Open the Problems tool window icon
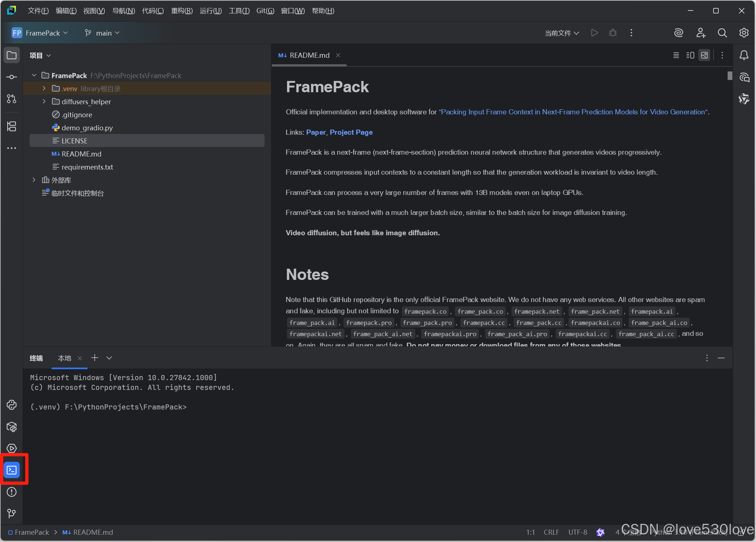This screenshot has width=756, height=542. (x=12, y=492)
